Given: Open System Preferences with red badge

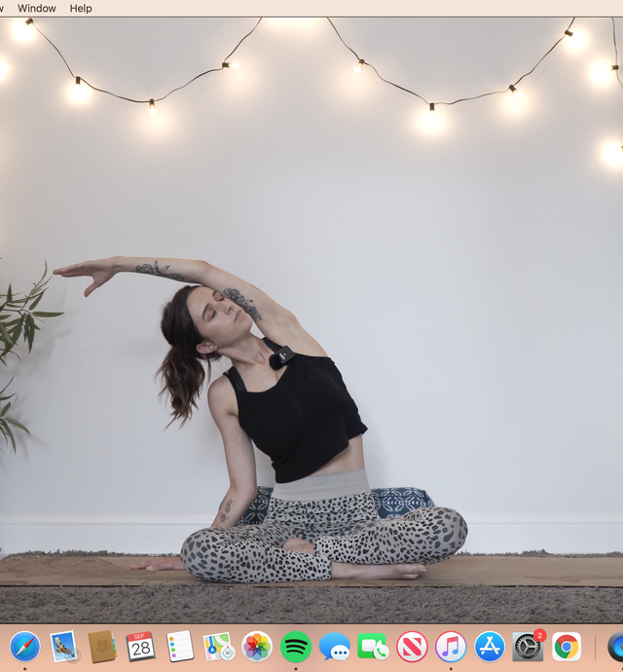Looking at the screenshot, I should (528, 647).
